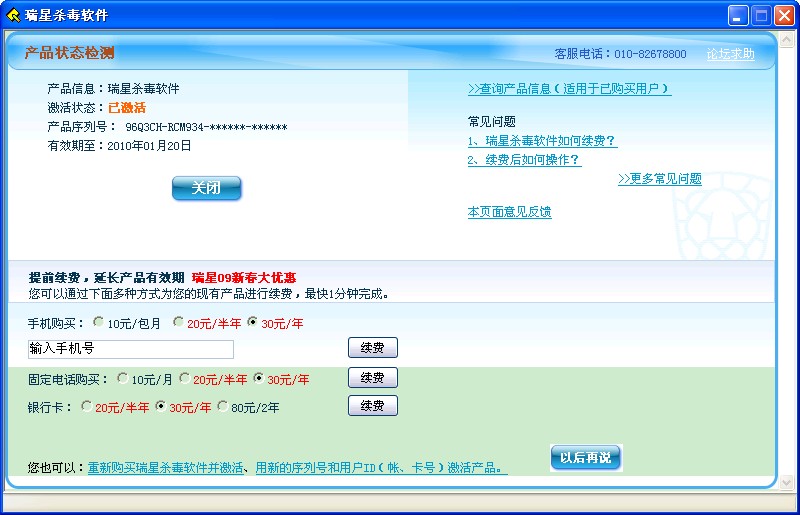Pick 20元/半年 for landline purchase
Viewport: 800px width, 515px height.
click(x=185, y=378)
